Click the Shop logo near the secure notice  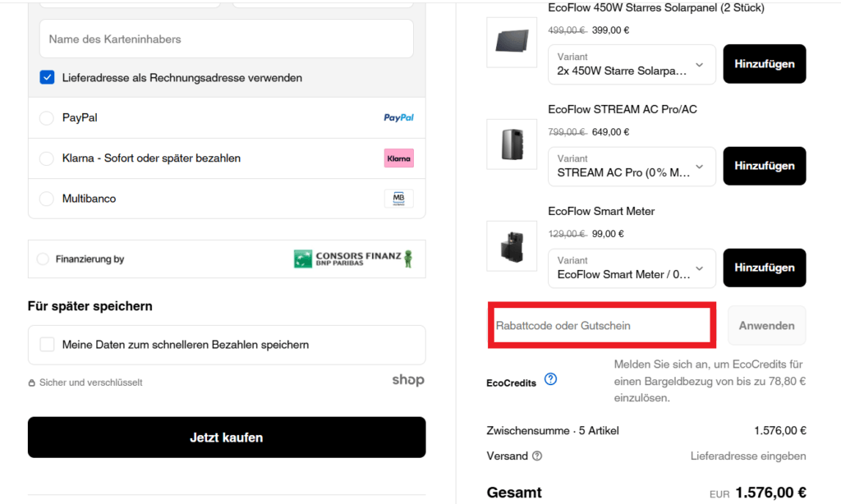pyautogui.click(x=408, y=380)
